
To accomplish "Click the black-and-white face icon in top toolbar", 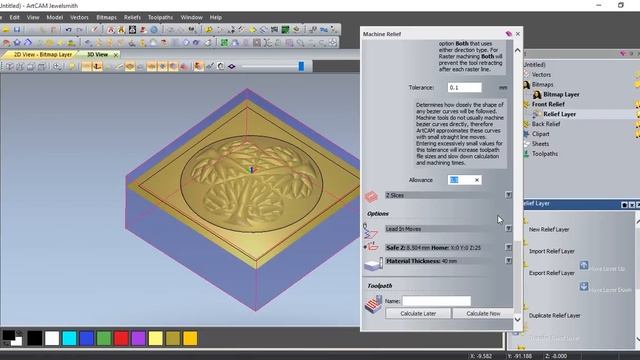I will (132, 29).
